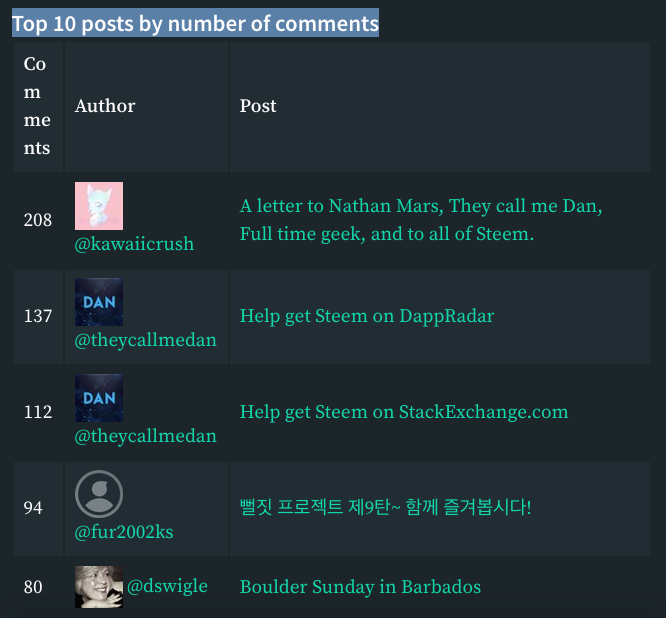Go to the @dswigle author page
The width and height of the screenshot is (666, 618).
tap(167, 587)
